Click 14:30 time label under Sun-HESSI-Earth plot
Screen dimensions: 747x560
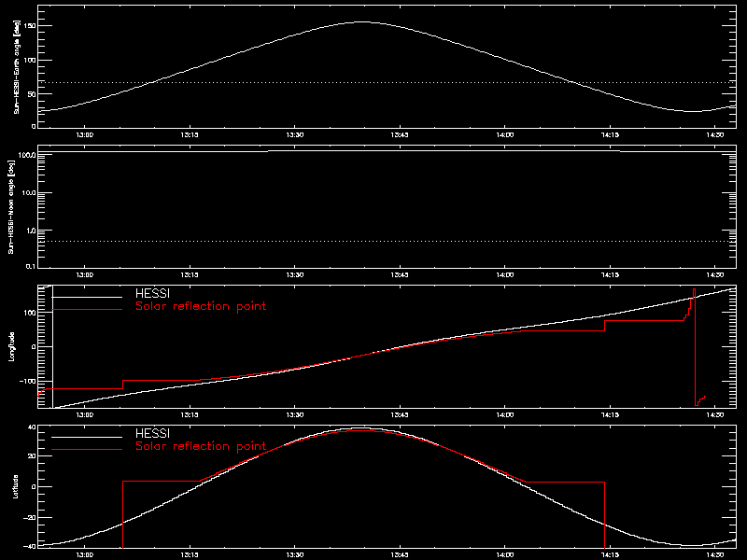715,134
